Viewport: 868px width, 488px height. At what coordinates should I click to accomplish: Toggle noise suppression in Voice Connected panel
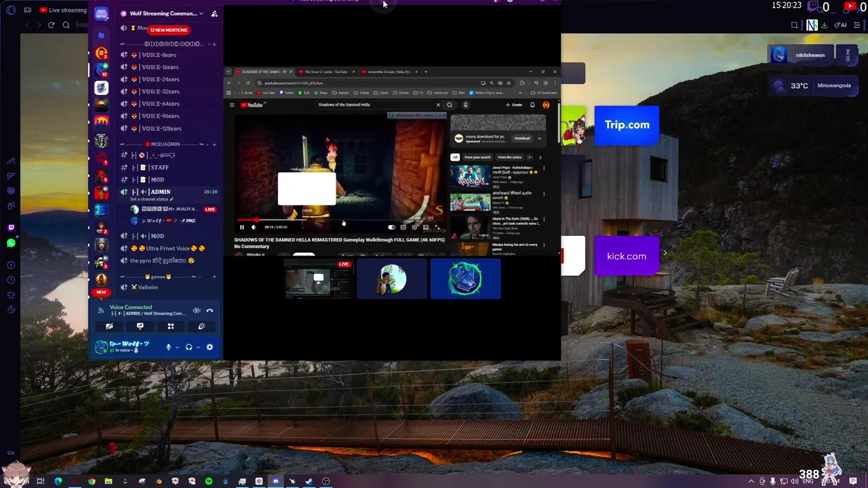tap(196, 310)
